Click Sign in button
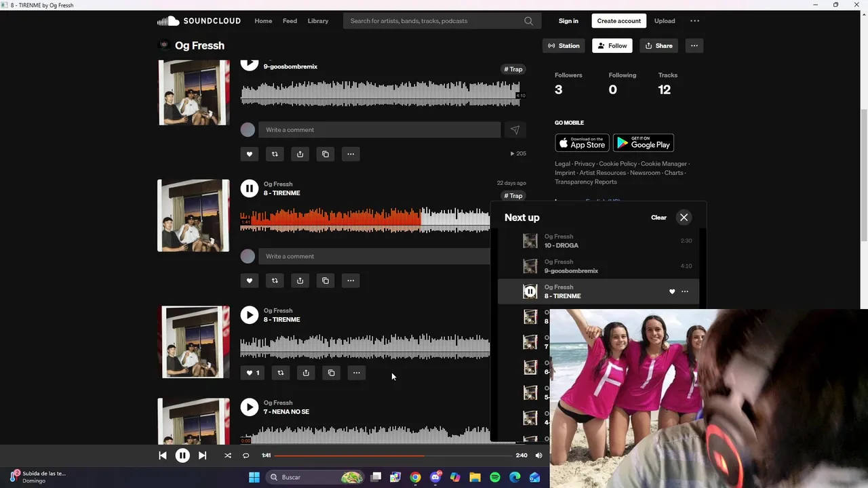This screenshot has width=868, height=488. (x=568, y=21)
